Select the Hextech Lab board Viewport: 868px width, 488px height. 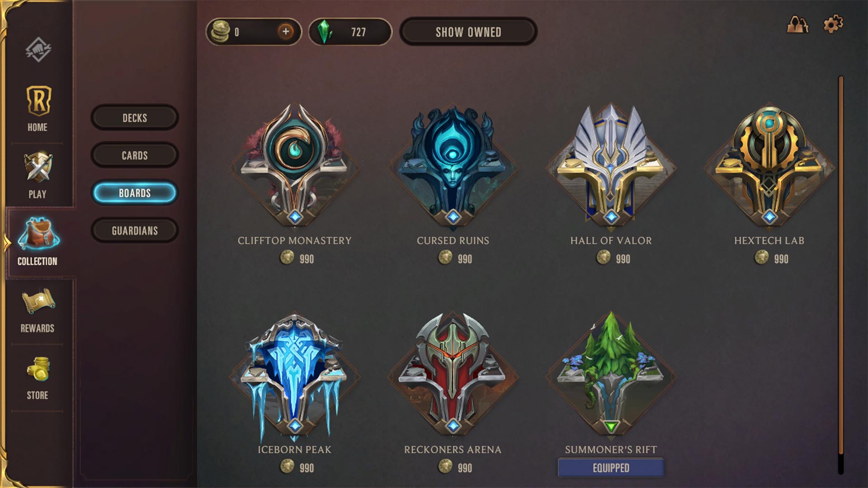click(x=769, y=166)
